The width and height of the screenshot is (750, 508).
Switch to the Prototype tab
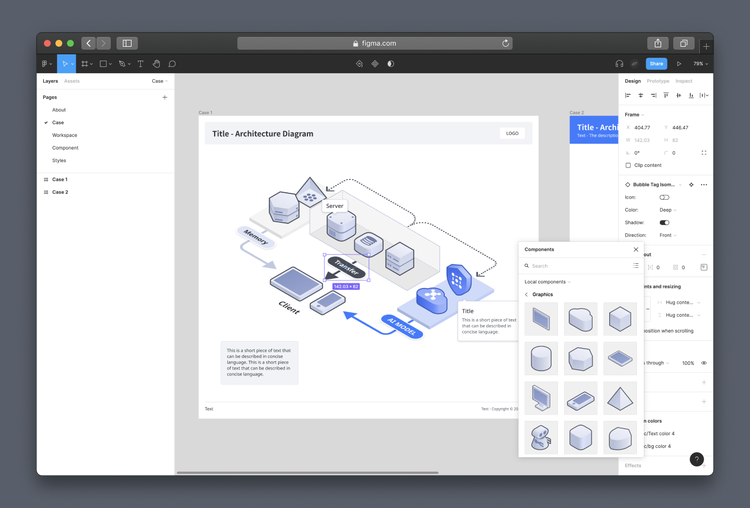658,81
